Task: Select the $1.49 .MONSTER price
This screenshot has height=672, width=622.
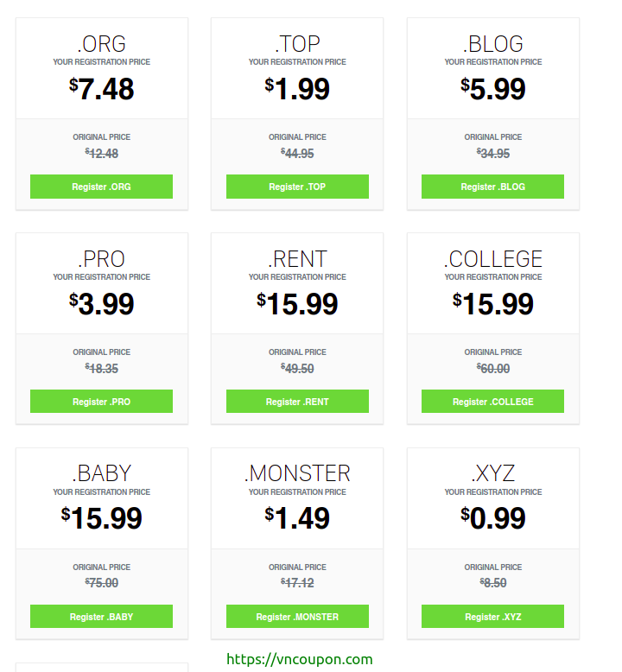Action: pos(297,518)
